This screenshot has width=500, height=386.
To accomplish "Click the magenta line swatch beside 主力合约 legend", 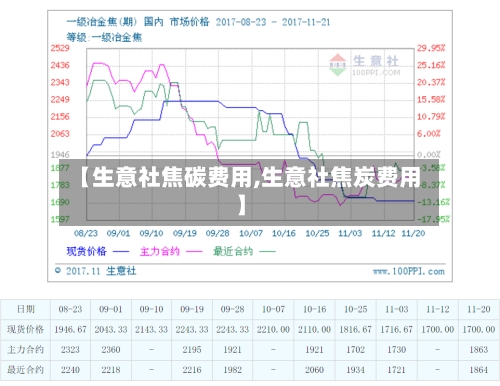I will [x=194, y=252].
